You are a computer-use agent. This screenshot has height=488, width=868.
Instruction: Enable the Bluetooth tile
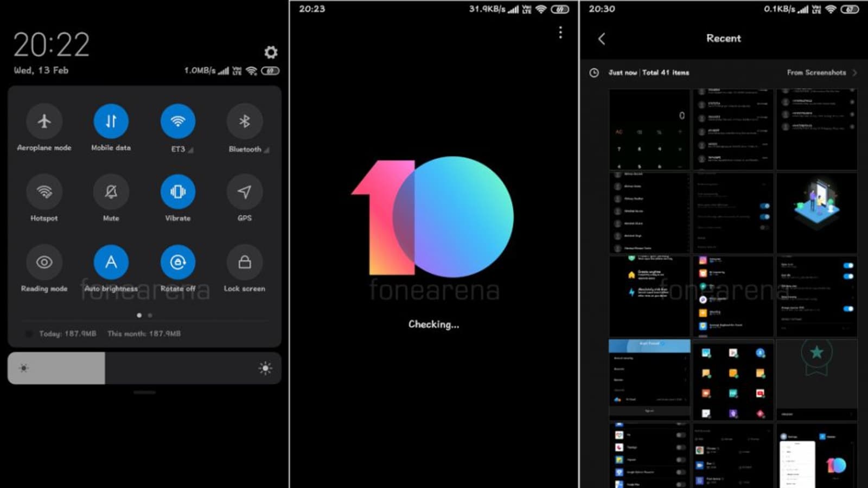[x=245, y=121]
